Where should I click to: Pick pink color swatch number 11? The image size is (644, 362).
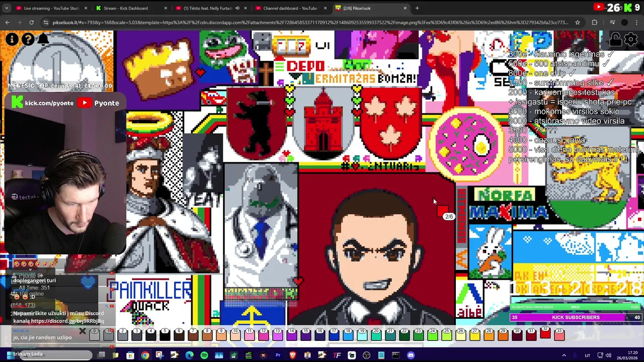click(x=249, y=334)
